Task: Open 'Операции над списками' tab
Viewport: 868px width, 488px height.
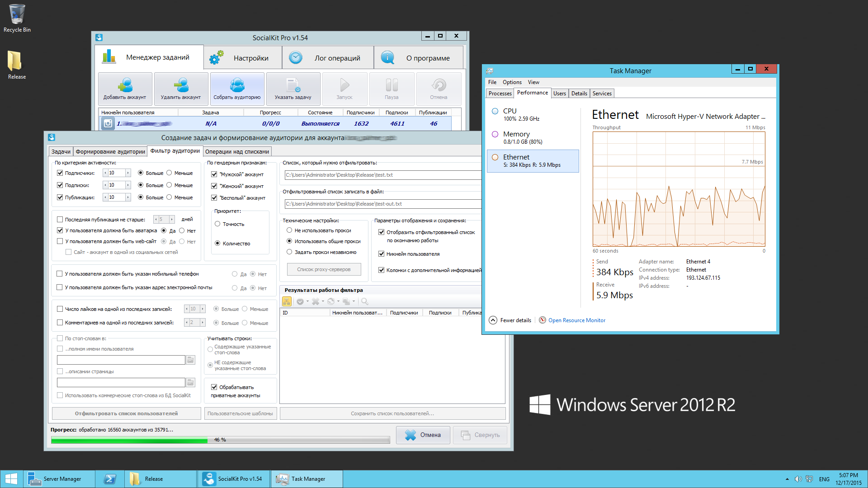Action: (x=237, y=151)
